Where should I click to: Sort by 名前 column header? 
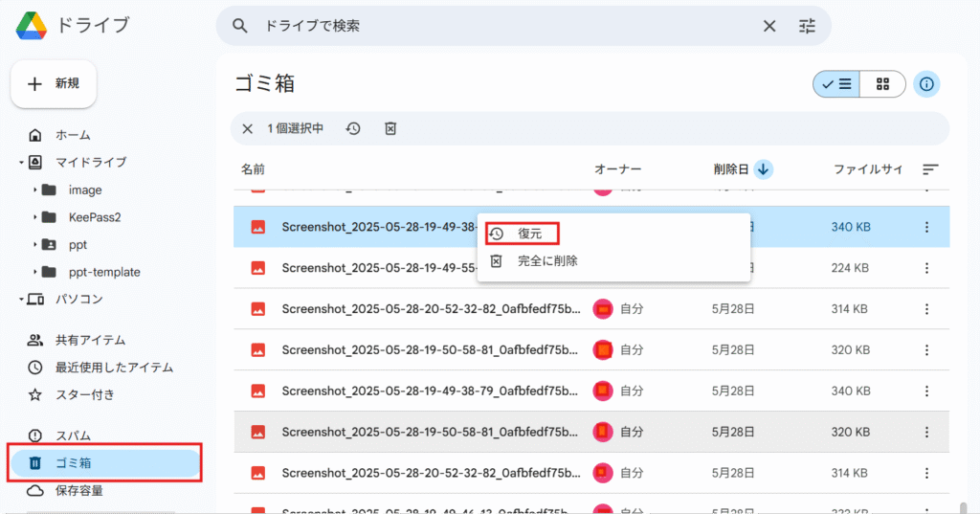253,169
